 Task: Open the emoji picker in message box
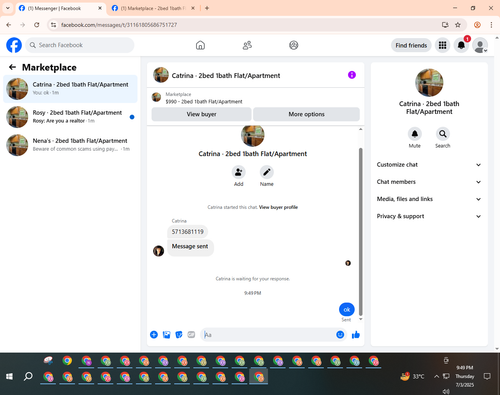[x=340, y=335]
